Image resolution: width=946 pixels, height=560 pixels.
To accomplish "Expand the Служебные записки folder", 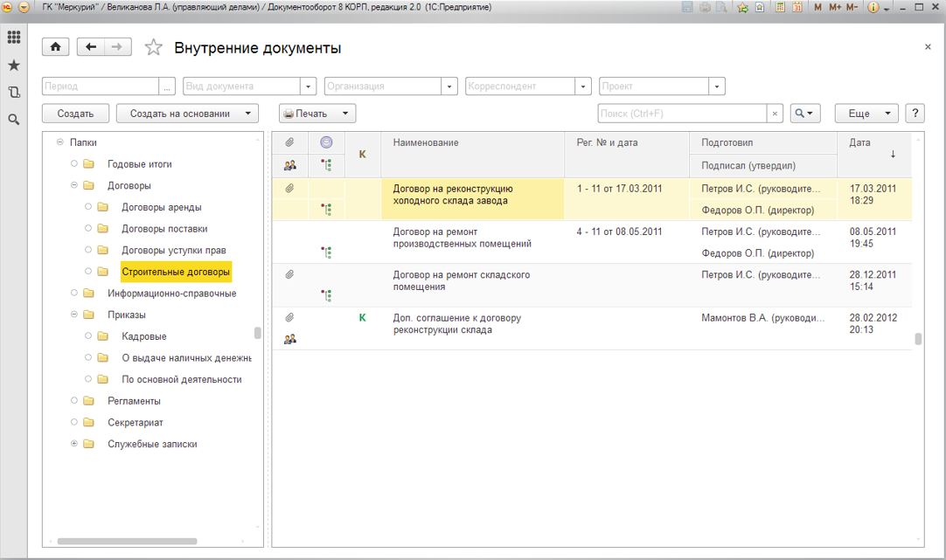I will tap(74, 444).
